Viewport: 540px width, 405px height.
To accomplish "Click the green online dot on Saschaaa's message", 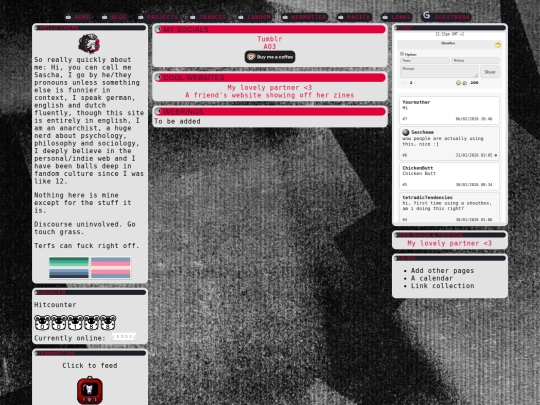I will 496,155.
